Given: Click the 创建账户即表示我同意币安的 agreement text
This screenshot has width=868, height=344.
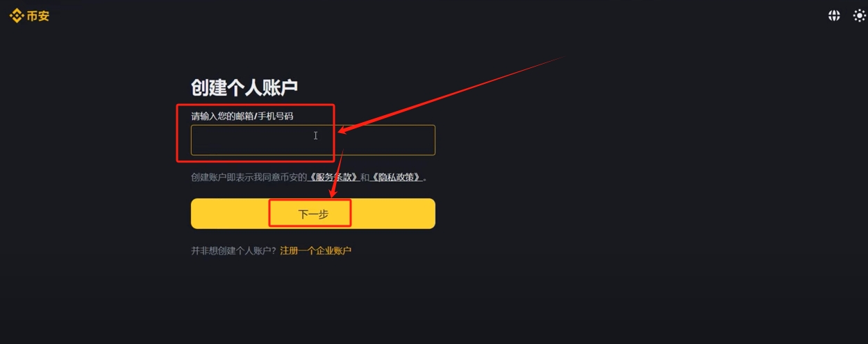Looking at the screenshot, I should pos(249,177).
